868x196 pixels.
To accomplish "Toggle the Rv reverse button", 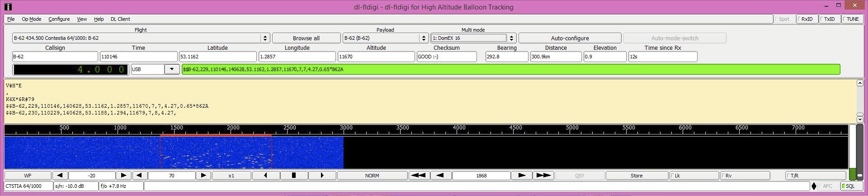I will point(745,175).
